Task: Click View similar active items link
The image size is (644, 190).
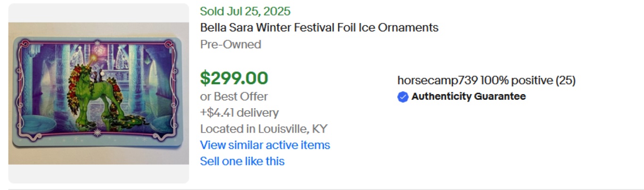Action: [265, 145]
